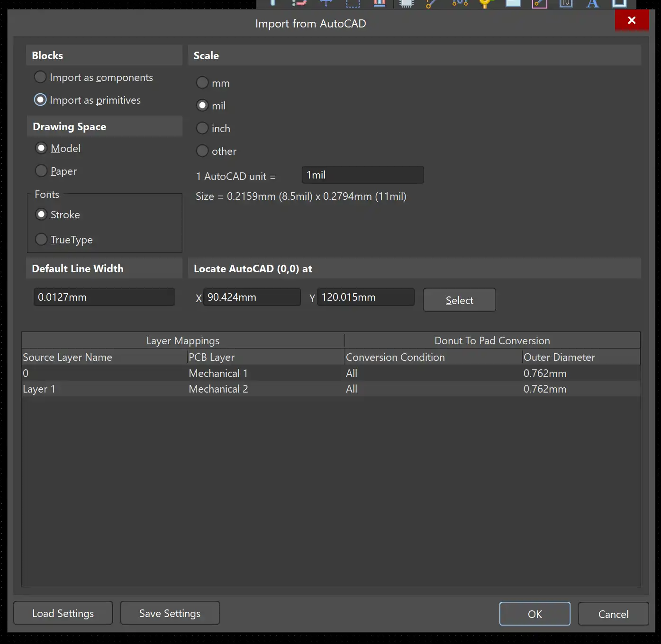Click the 0.762mm diameter in Mechanical 1 row
Screen dimensions: 661x644
pos(581,373)
